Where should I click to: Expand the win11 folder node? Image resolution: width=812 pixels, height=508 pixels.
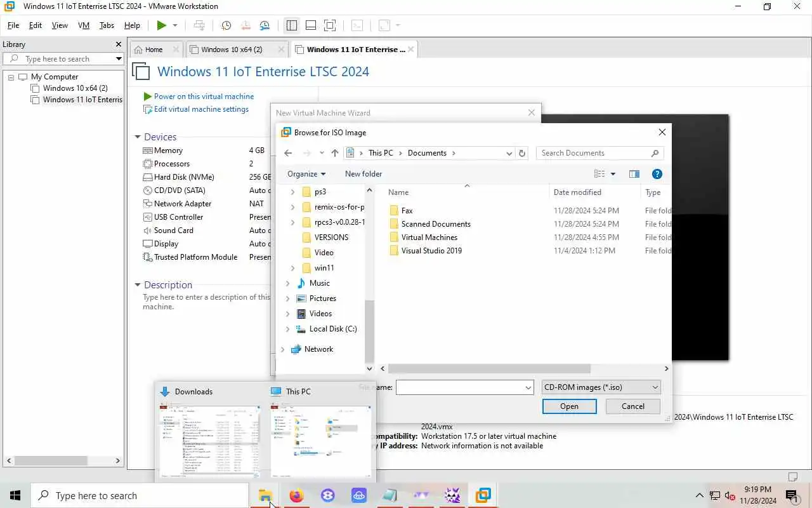tap(292, 268)
